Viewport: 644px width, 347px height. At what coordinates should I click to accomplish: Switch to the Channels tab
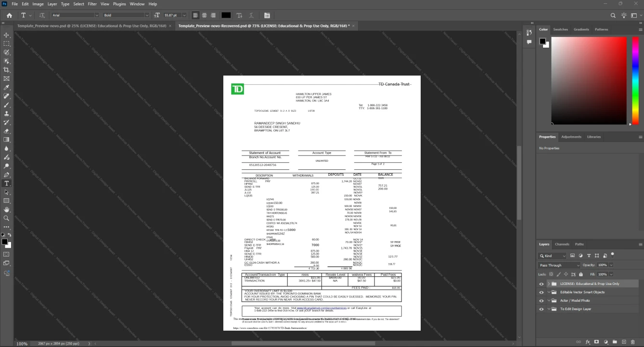tap(562, 244)
